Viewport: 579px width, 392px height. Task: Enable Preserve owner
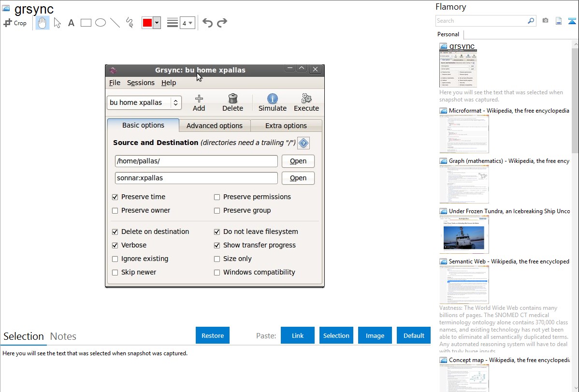(115, 211)
